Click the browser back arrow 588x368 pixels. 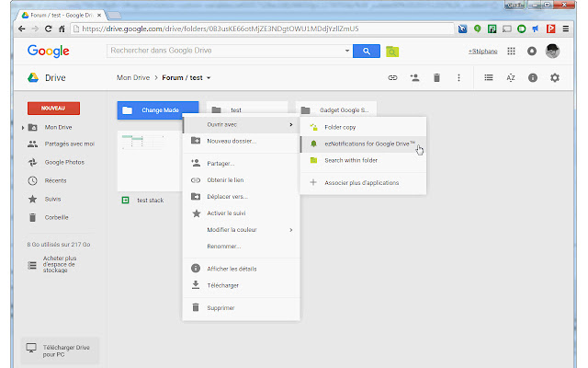pyautogui.click(x=22, y=29)
